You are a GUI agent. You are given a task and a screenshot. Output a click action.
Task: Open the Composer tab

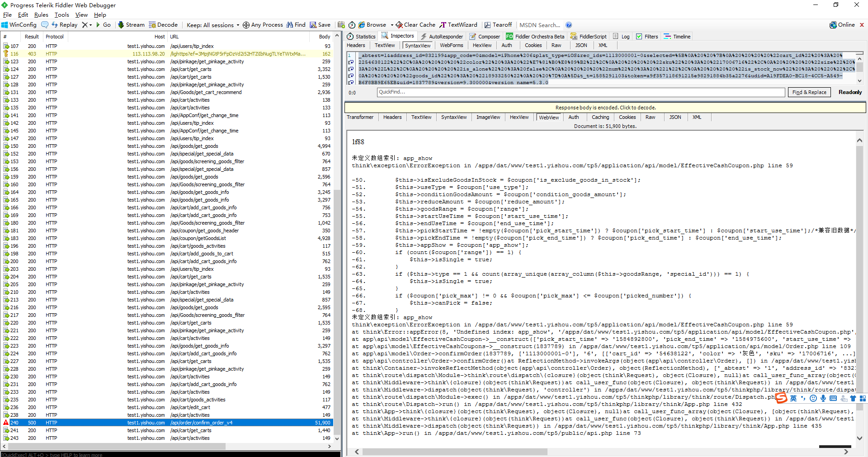[x=485, y=37]
